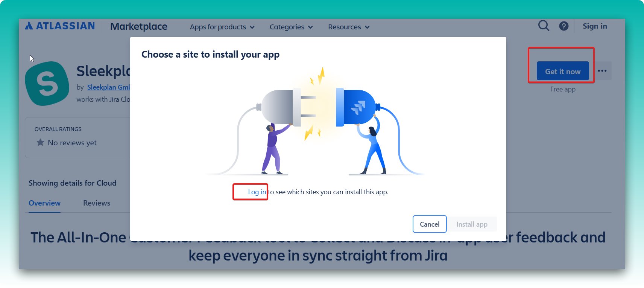644x288 pixels.
Task: Expand the Resources dropdown
Action: 349,27
